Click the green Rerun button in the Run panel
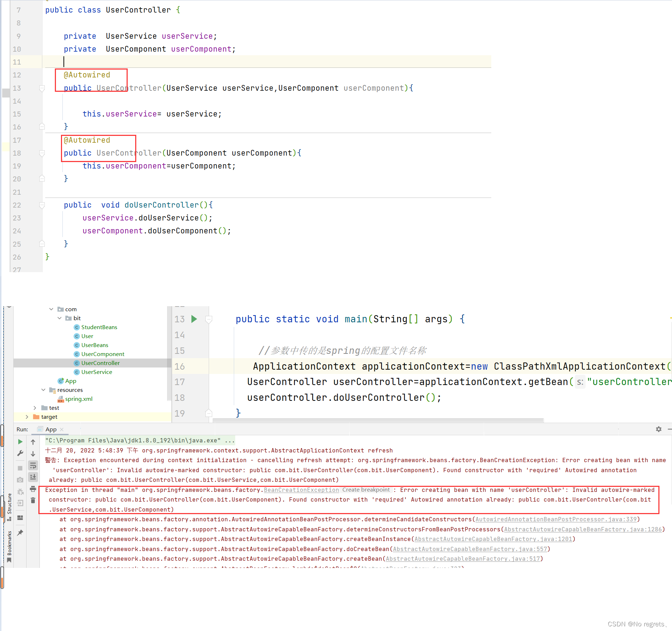The height and width of the screenshot is (631, 672). (20, 442)
